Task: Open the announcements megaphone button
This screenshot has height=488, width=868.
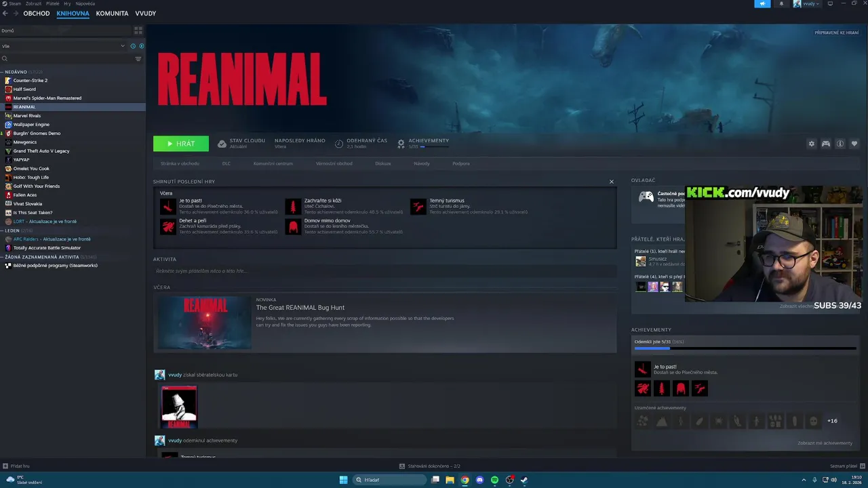Action: (762, 4)
